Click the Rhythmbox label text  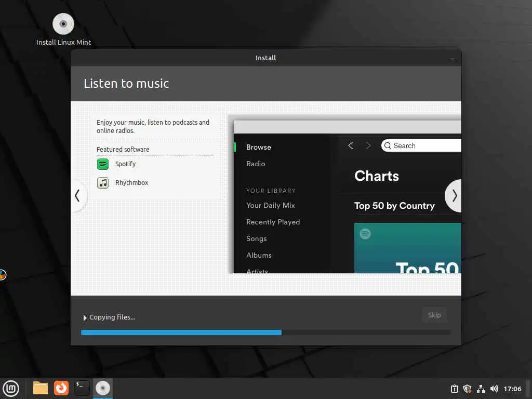tap(131, 182)
